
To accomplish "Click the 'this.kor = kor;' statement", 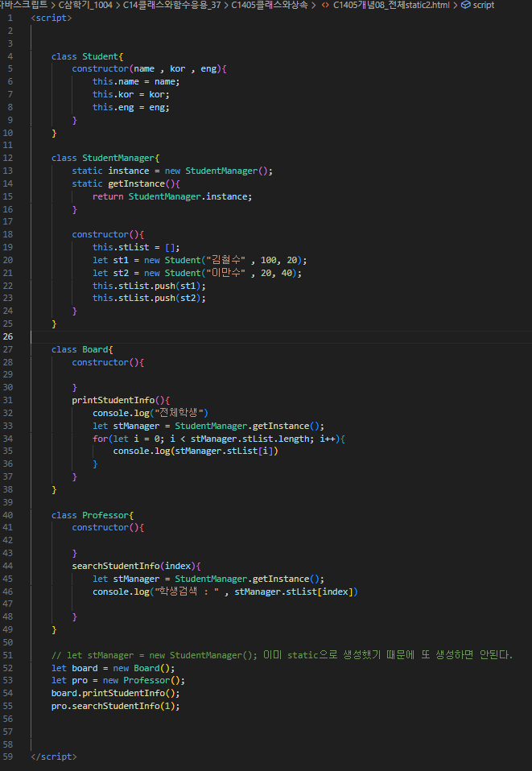I will coord(131,94).
